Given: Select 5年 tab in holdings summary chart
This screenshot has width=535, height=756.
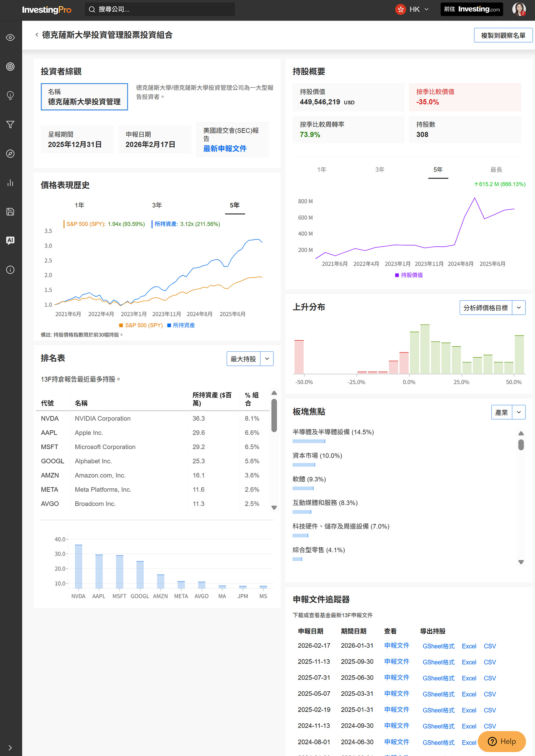Looking at the screenshot, I should (x=438, y=170).
